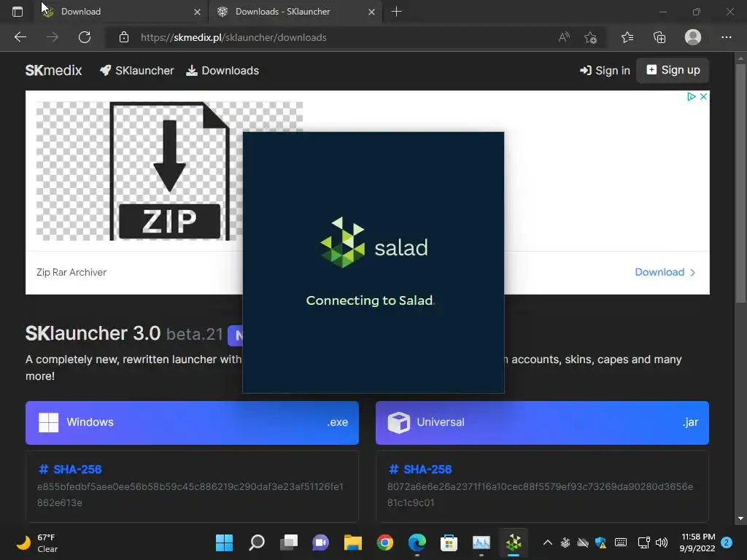This screenshot has width=747, height=560.
Task: Show hidden system tray icons
Action: click(x=548, y=542)
